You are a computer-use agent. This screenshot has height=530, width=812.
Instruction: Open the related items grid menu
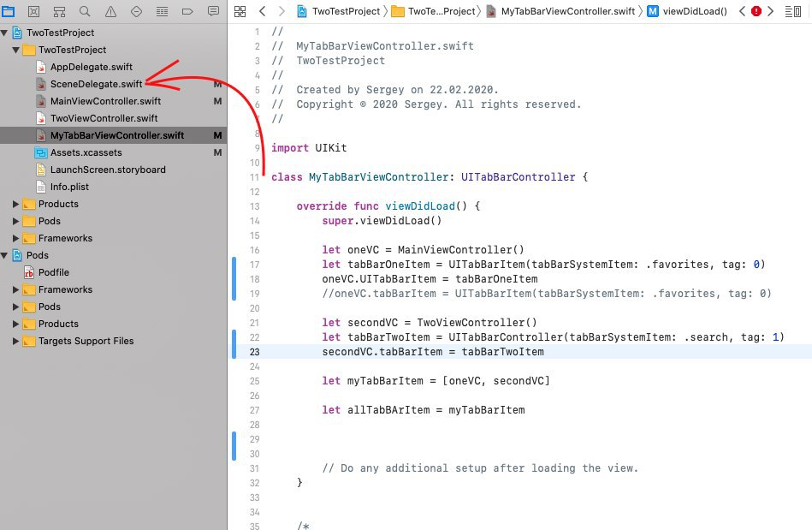[240, 11]
